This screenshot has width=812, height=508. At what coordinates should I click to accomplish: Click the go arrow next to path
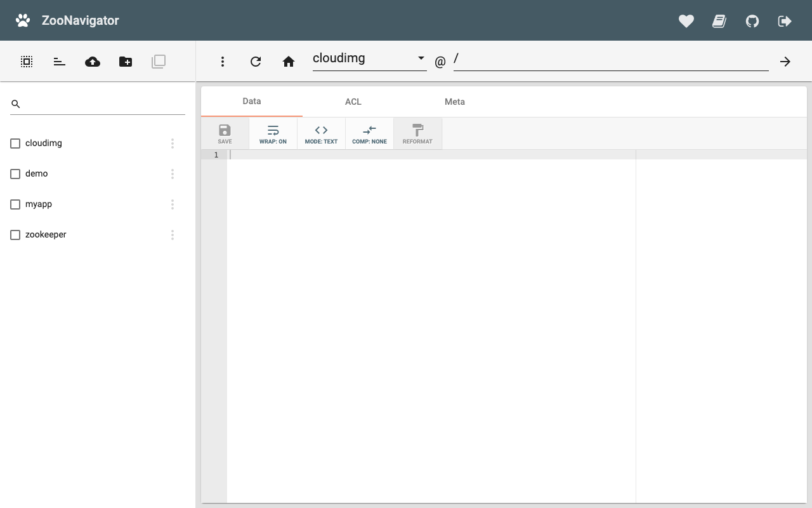(x=785, y=62)
